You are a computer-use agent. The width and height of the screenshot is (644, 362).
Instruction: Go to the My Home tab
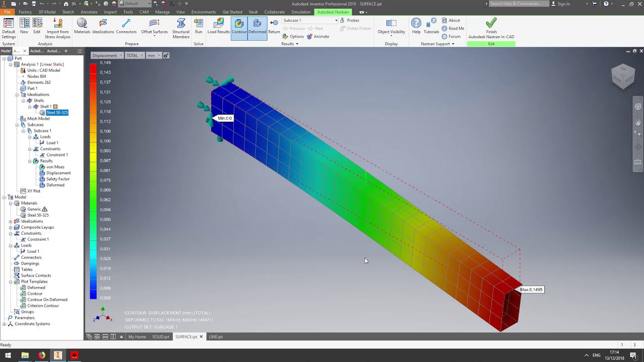(x=137, y=337)
